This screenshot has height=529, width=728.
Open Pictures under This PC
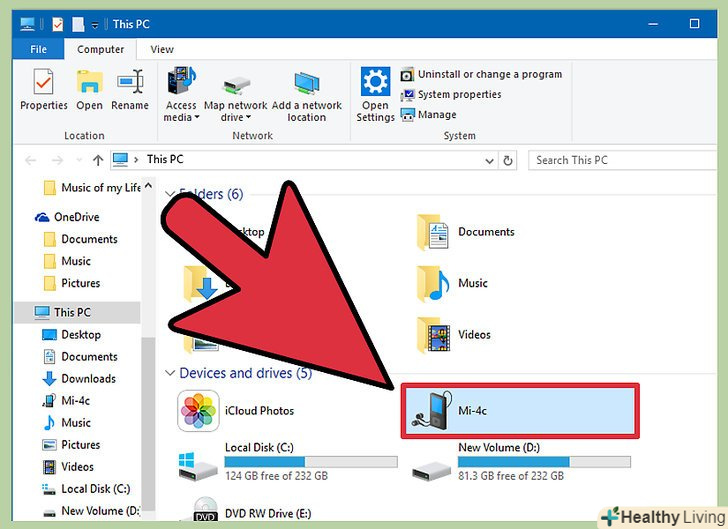(x=71, y=444)
